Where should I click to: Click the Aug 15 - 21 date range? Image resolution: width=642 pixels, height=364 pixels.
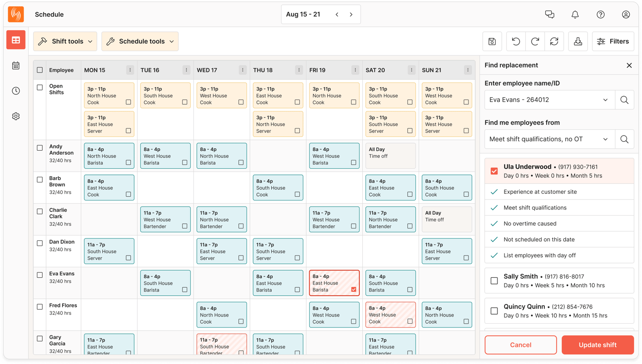[x=303, y=14]
